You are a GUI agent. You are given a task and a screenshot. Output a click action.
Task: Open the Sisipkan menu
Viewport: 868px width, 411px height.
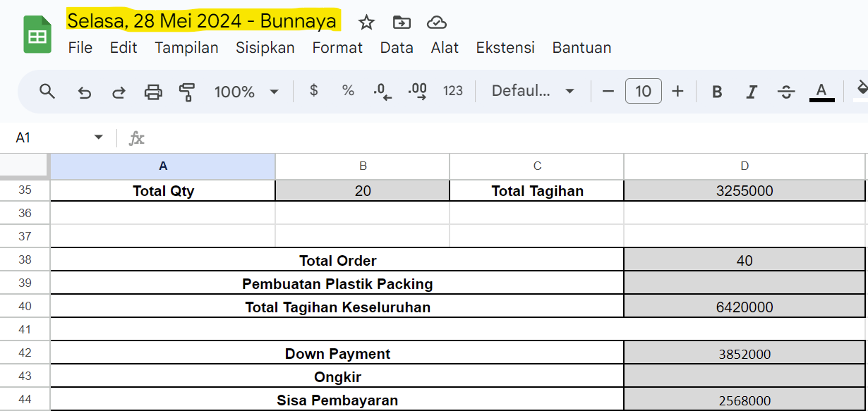(265, 48)
